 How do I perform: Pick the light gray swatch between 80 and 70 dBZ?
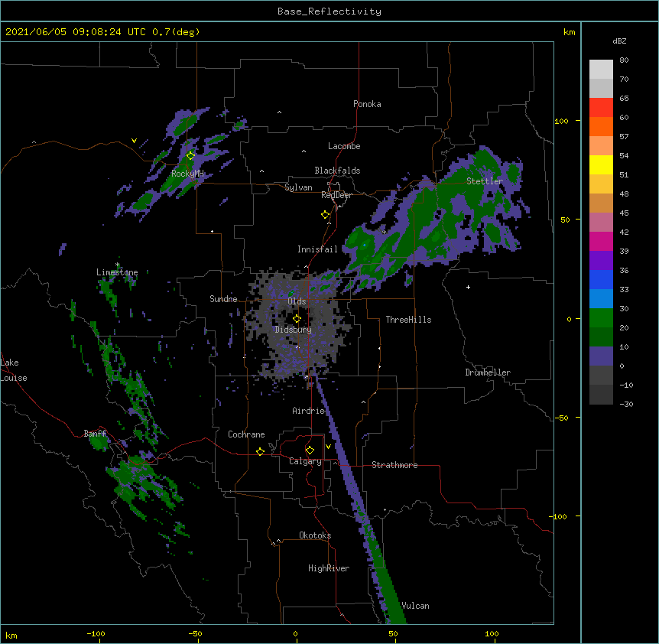(601, 70)
